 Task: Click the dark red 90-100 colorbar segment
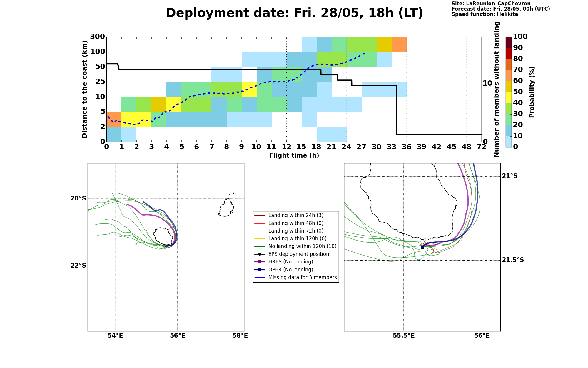point(509,42)
